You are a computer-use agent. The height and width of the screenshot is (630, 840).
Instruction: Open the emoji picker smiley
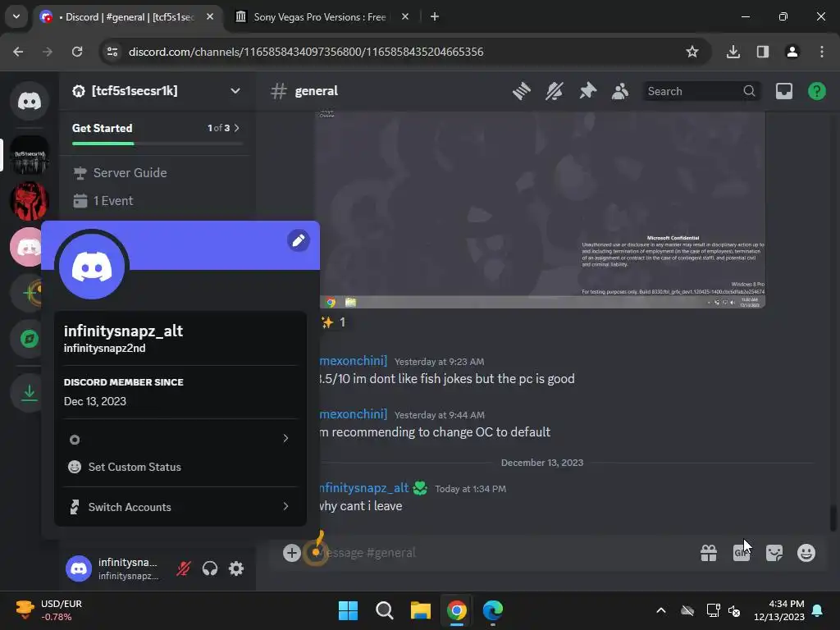(x=806, y=553)
